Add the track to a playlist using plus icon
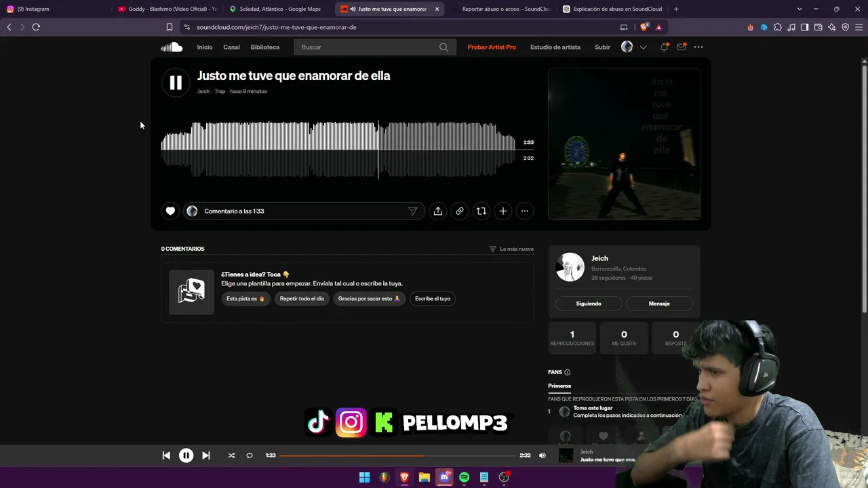This screenshot has width=868, height=488. coord(503,211)
